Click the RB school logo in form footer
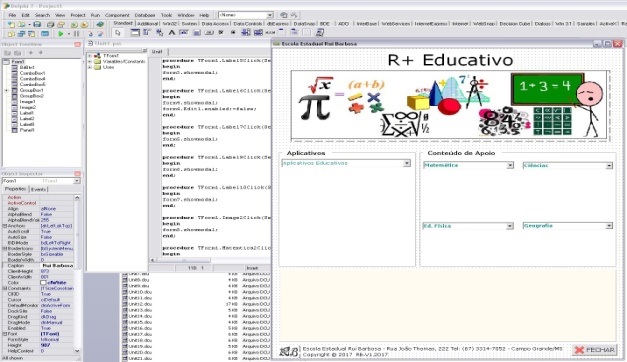Screen dimensions: 627x362 (x=289, y=351)
